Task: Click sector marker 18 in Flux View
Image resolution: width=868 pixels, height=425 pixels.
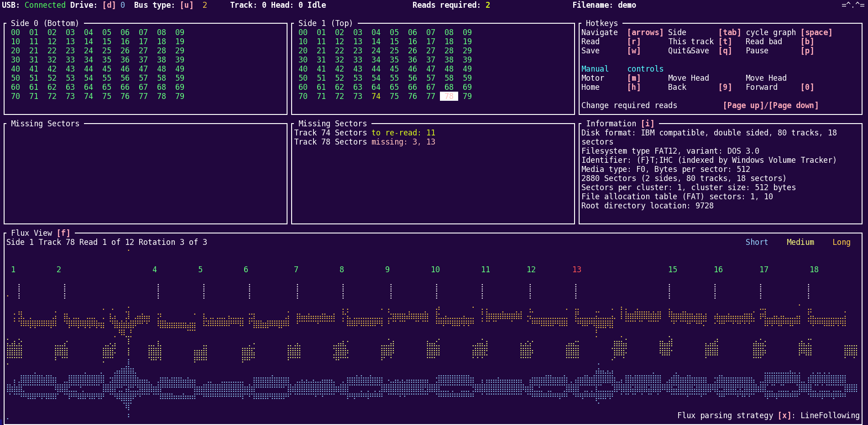Action: [814, 270]
